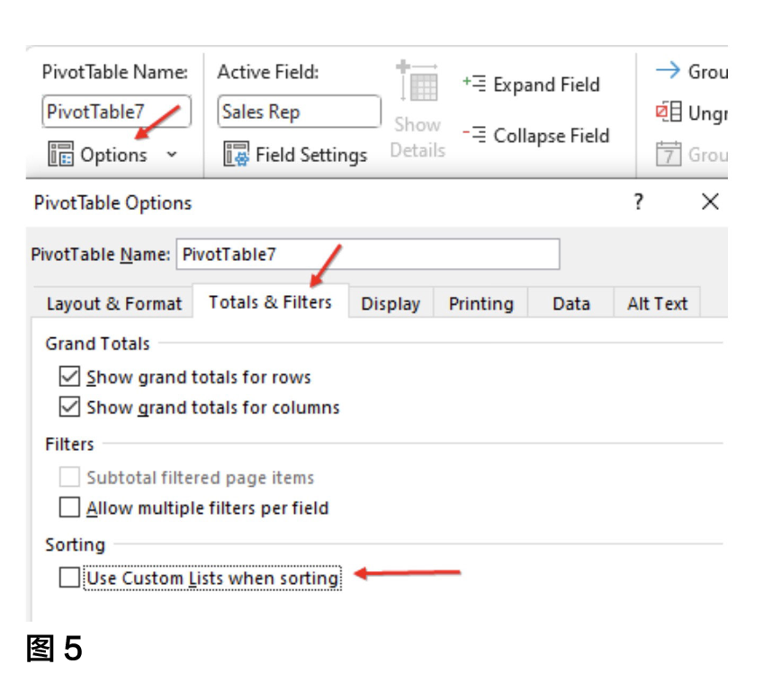Enable Allow multiple filters per field
This screenshot has width=772, height=700.
69,508
